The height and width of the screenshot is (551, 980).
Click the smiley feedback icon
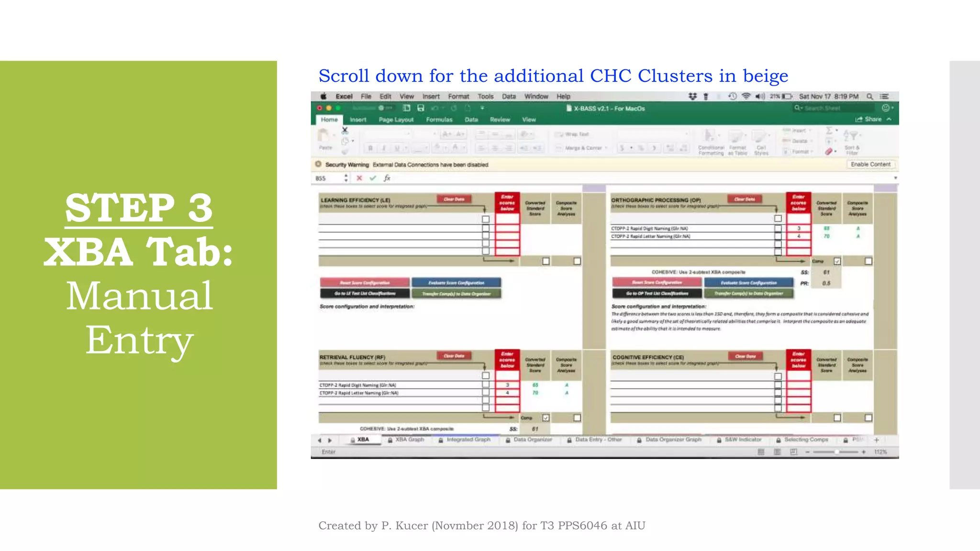tap(886, 108)
